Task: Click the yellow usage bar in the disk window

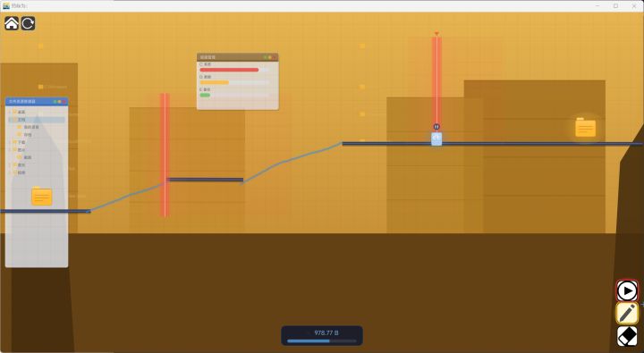Action: click(214, 82)
